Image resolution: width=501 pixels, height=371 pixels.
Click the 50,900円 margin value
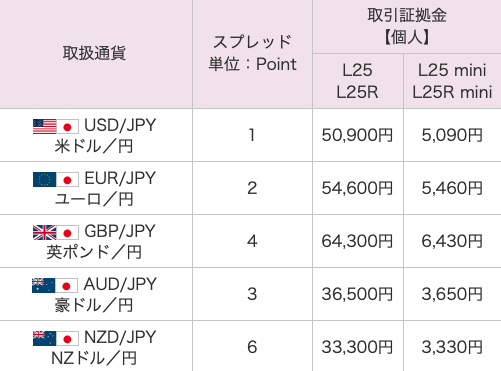point(357,135)
